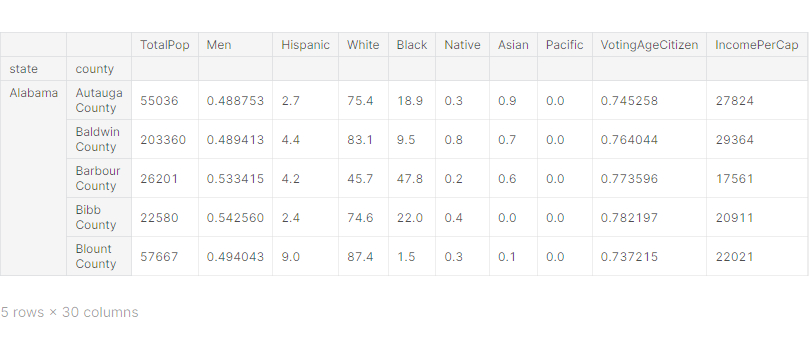Image resolution: width=810 pixels, height=364 pixels.
Task: Select the Blount County row label
Action: coord(99,256)
